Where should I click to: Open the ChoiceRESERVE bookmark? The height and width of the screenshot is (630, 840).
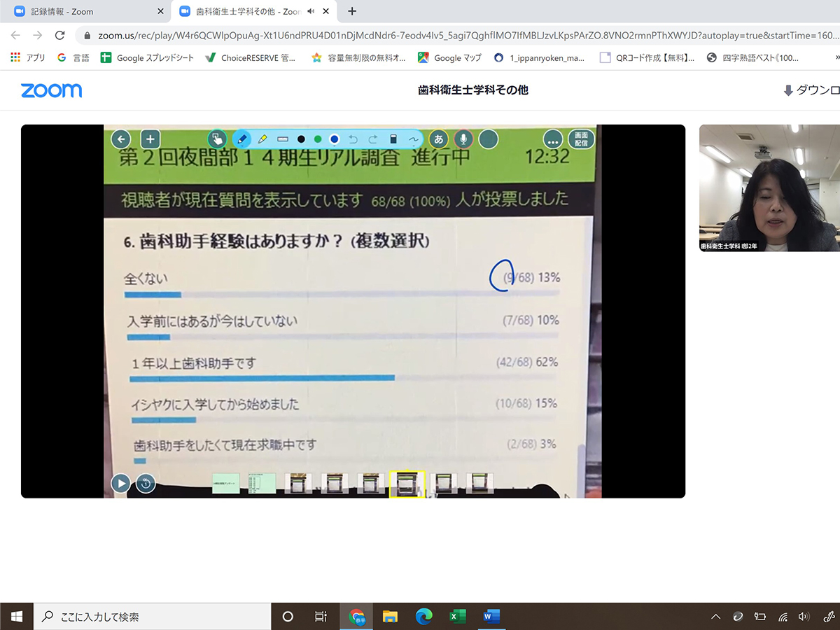tap(251, 58)
